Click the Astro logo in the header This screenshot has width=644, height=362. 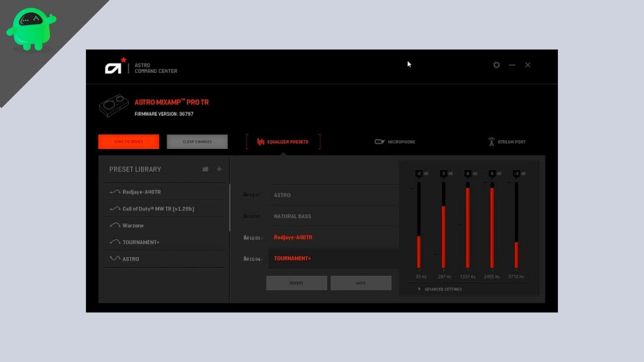coord(115,66)
